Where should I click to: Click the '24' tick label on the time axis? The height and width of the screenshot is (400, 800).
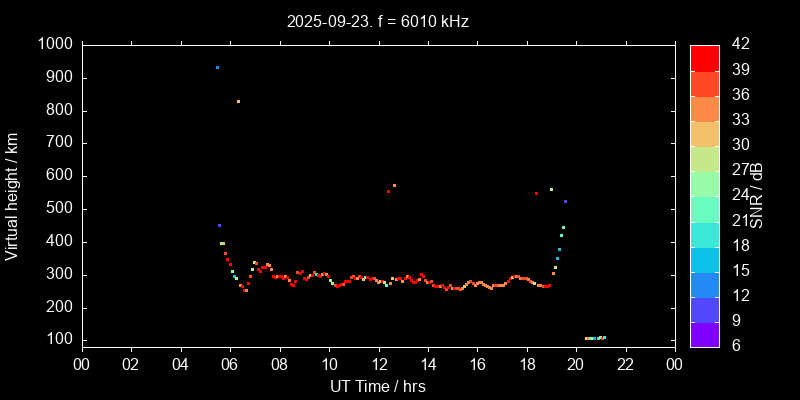click(x=675, y=364)
